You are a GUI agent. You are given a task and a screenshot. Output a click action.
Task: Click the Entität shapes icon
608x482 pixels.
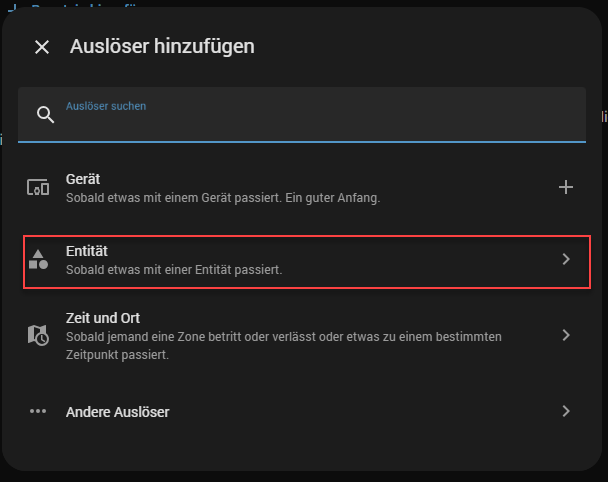(38, 259)
